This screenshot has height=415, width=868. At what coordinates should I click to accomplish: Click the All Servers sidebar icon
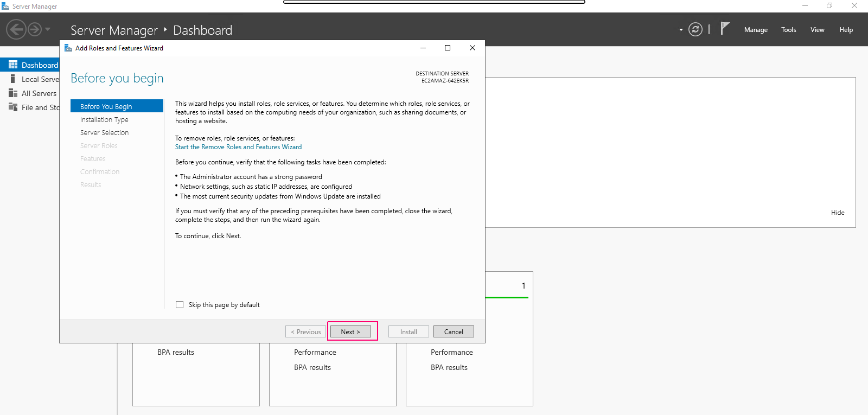pyautogui.click(x=13, y=93)
